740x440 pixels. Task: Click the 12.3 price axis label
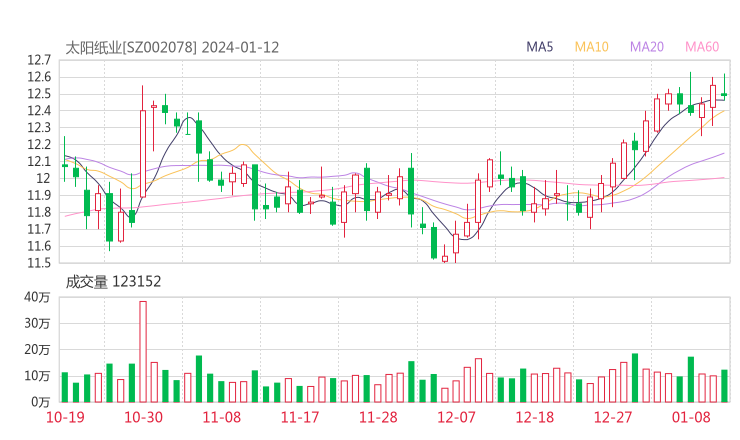[x=39, y=127]
